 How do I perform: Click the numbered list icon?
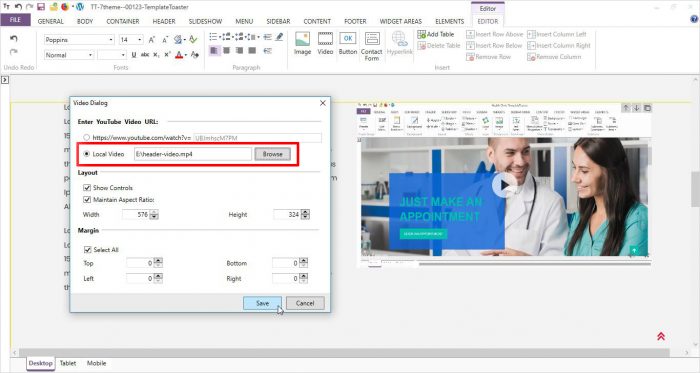[226, 37]
